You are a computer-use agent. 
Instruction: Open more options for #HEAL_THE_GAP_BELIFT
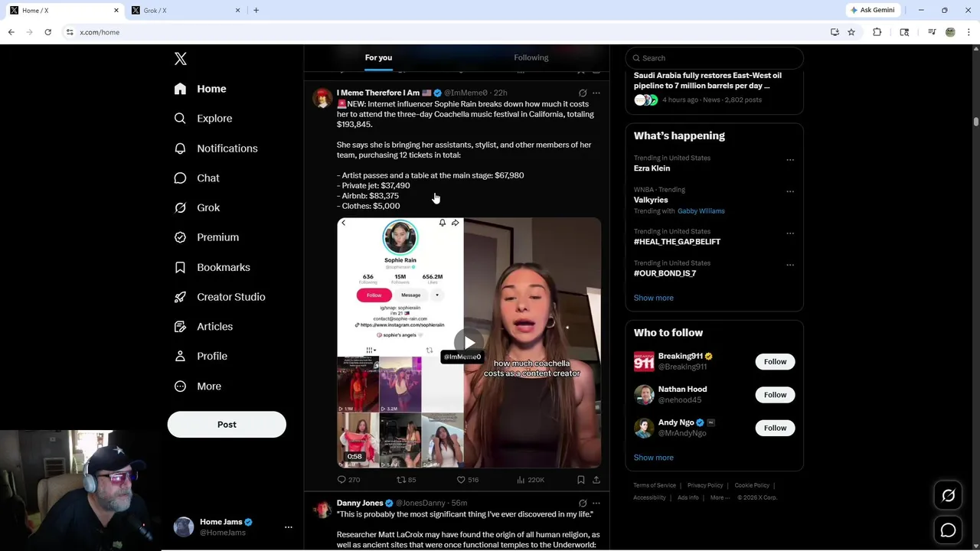coord(790,233)
